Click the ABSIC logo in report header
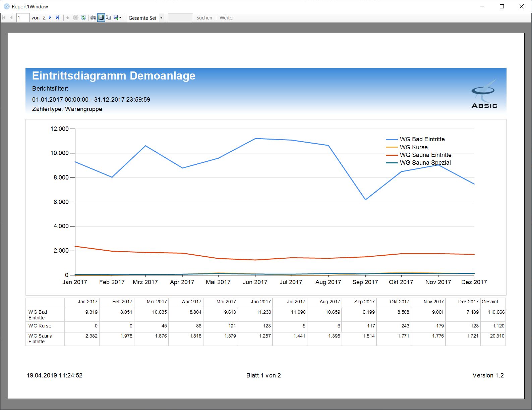Screen dimensions: 532x410 [484, 95]
